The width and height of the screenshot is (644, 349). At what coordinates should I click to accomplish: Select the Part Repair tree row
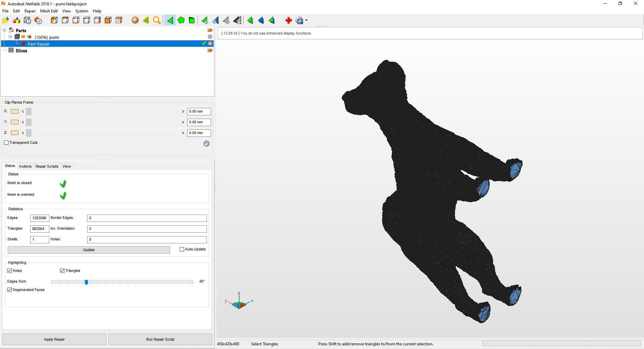(x=107, y=44)
